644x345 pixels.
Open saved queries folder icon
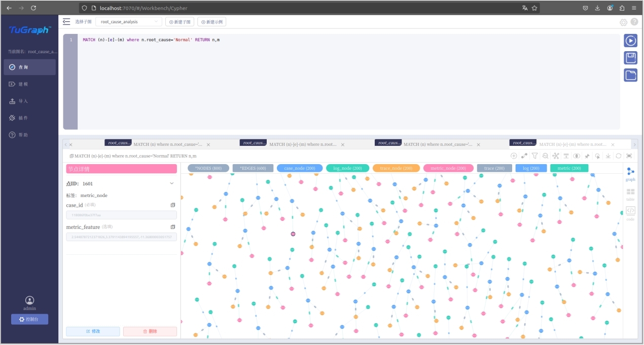[630, 75]
